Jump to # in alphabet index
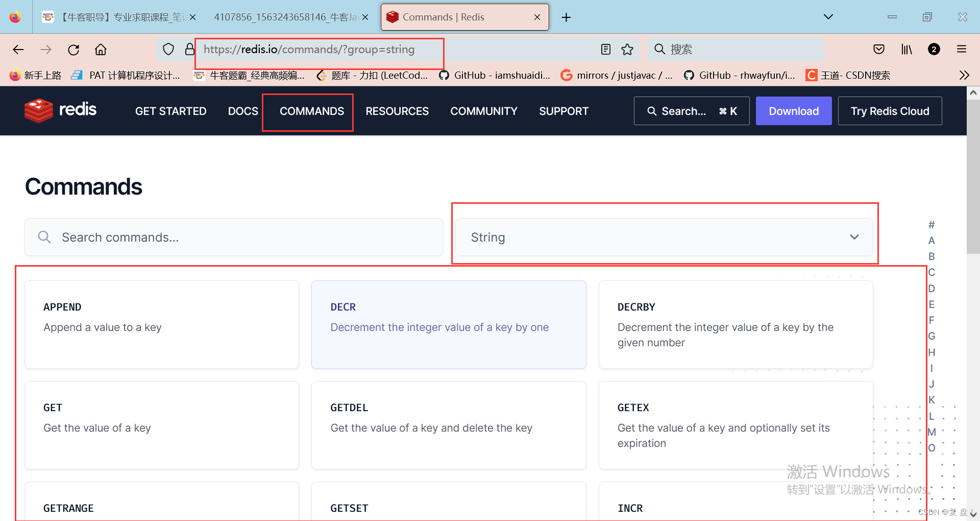 [x=932, y=225]
